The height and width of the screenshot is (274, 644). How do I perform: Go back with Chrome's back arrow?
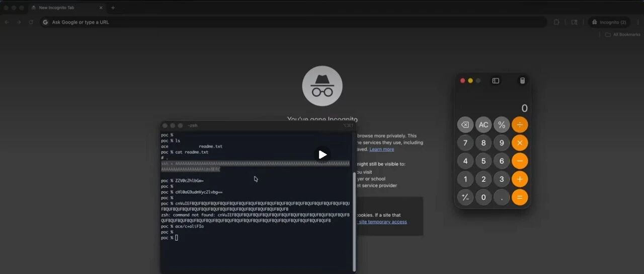[x=7, y=22]
